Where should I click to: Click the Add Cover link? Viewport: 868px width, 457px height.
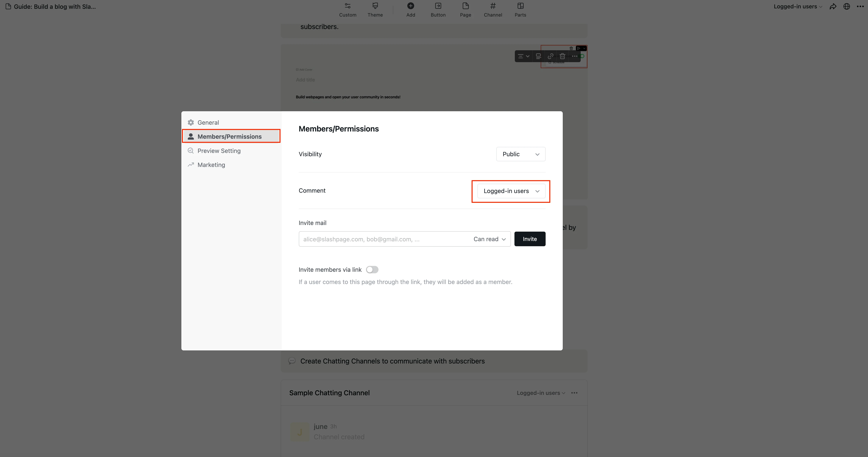point(304,69)
